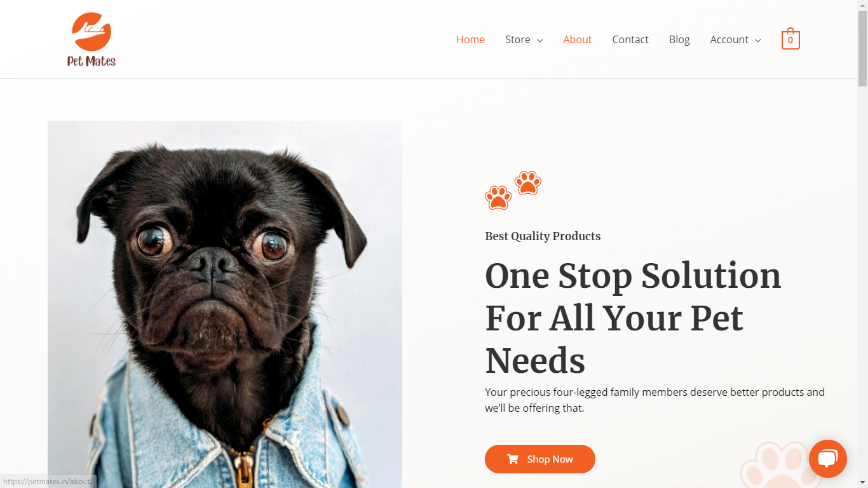The width and height of the screenshot is (868, 488).
Task: Click the faded paw print decoration
Action: (x=774, y=465)
